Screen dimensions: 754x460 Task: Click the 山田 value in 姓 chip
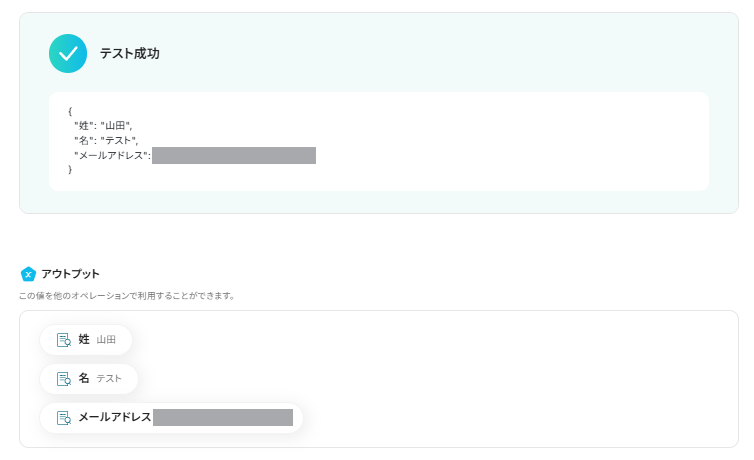pos(106,340)
